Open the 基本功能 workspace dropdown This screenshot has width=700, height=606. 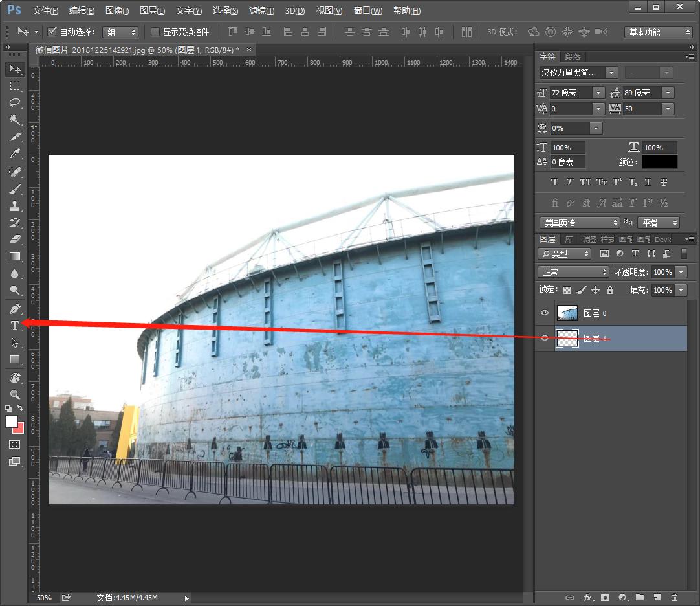(659, 32)
